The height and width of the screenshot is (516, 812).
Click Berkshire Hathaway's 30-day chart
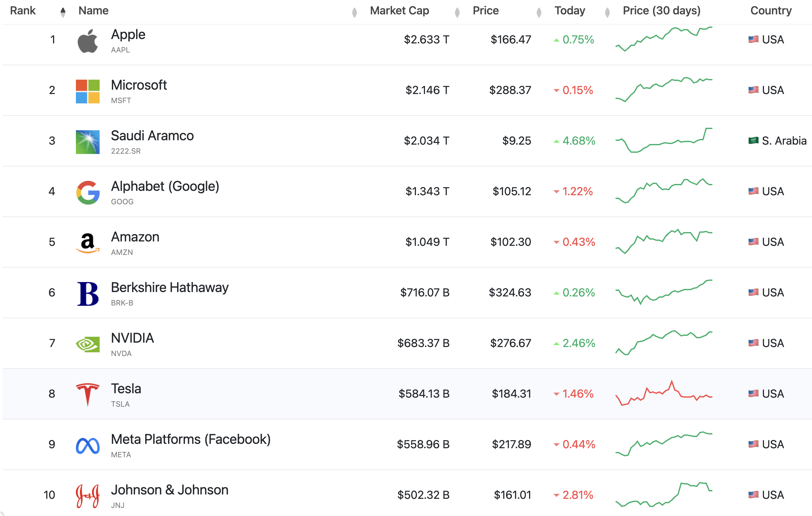664,292
